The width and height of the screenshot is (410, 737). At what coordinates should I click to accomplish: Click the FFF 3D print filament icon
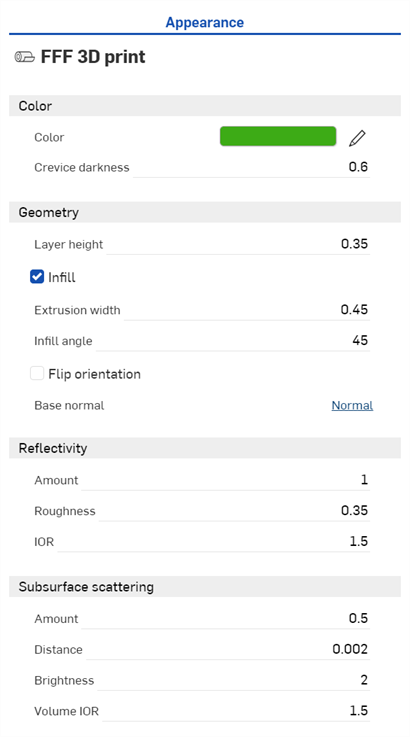[24, 57]
